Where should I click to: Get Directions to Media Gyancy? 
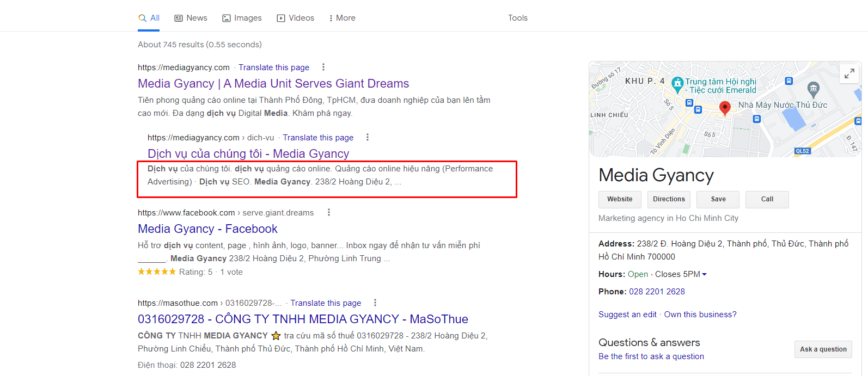click(x=669, y=199)
